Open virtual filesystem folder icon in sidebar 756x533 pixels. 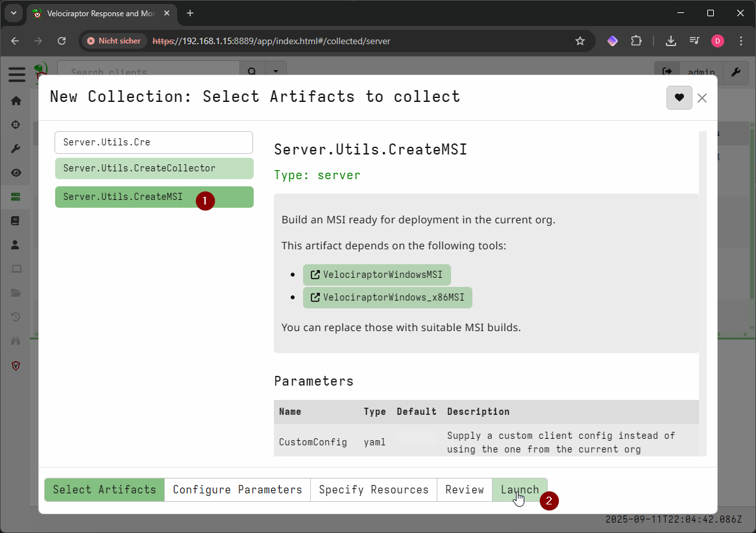(x=16, y=293)
